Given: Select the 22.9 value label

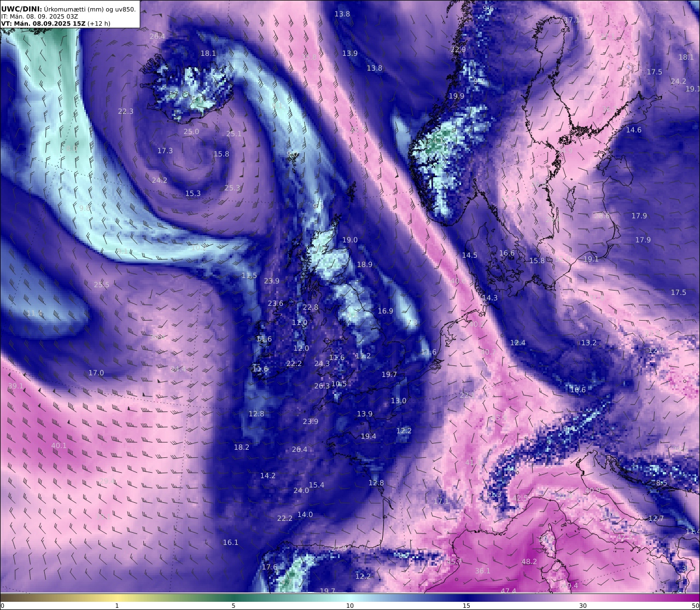Looking at the screenshot, I should tap(458, 50).
